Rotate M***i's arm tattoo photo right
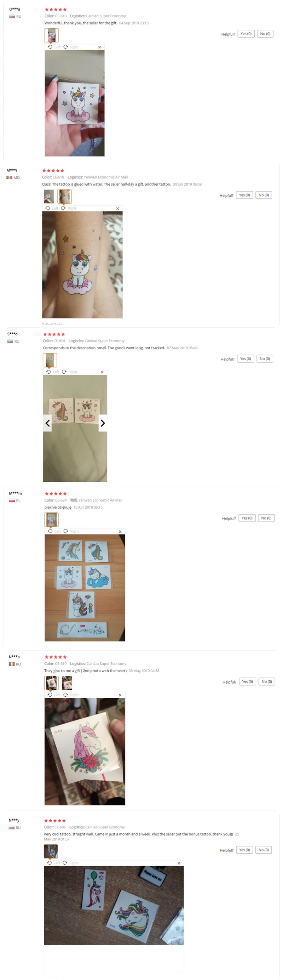 tap(69, 208)
